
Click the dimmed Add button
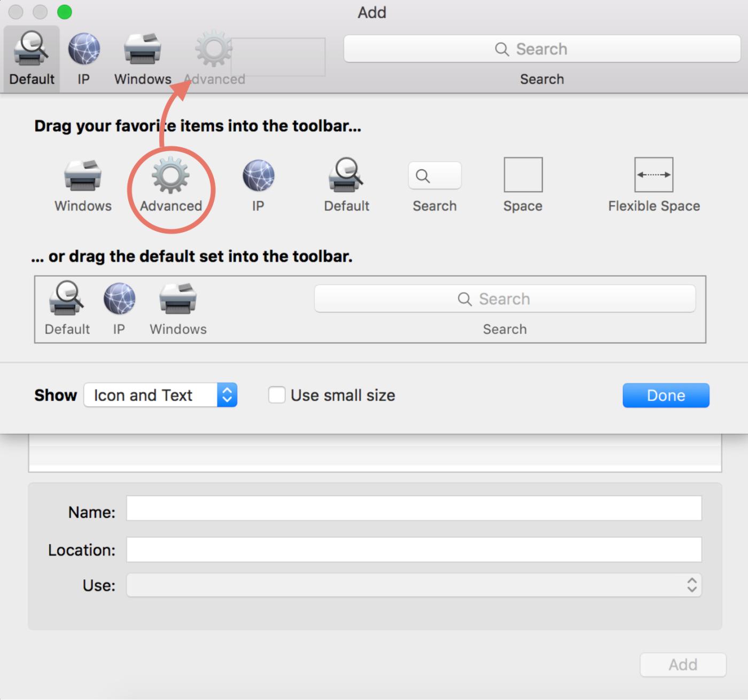[x=683, y=665]
